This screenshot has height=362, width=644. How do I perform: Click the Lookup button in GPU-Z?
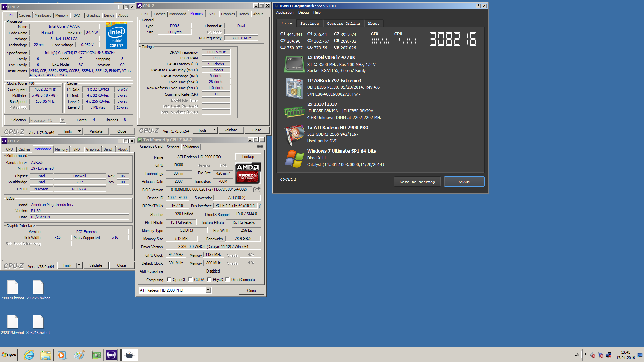[248, 157]
